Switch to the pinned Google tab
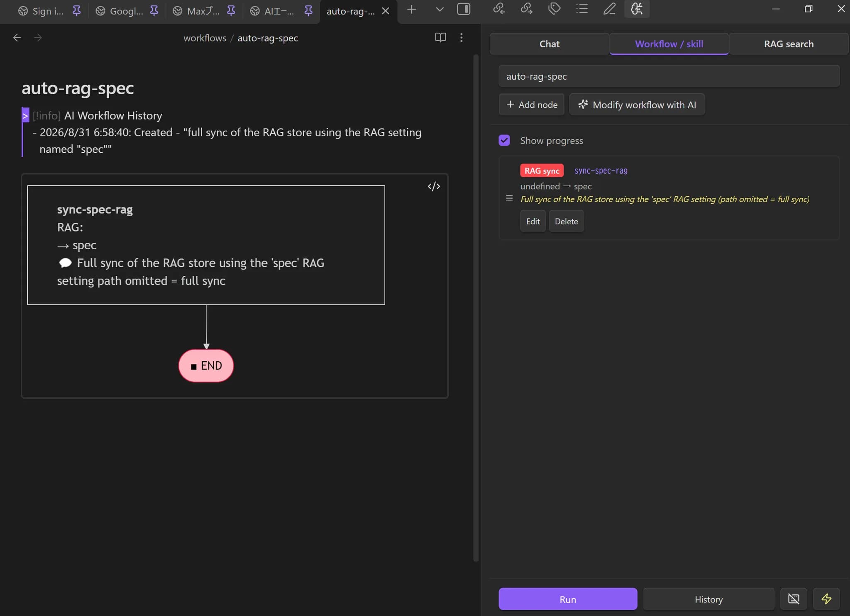This screenshot has width=850, height=616. [120, 11]
